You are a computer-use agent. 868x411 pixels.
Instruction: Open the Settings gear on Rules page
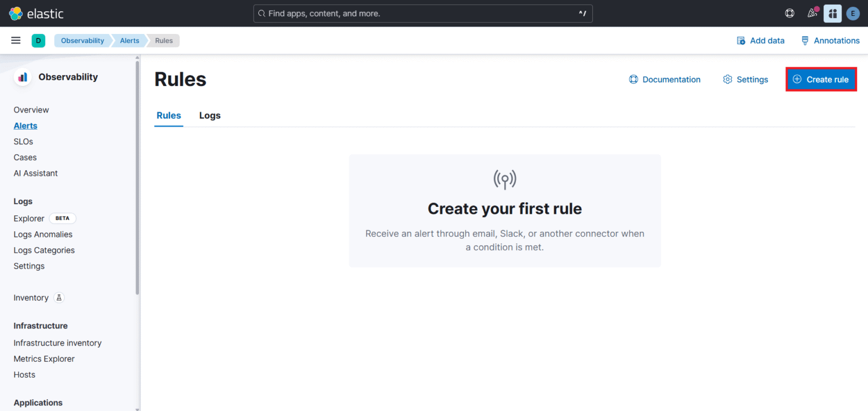click(745, 79)
